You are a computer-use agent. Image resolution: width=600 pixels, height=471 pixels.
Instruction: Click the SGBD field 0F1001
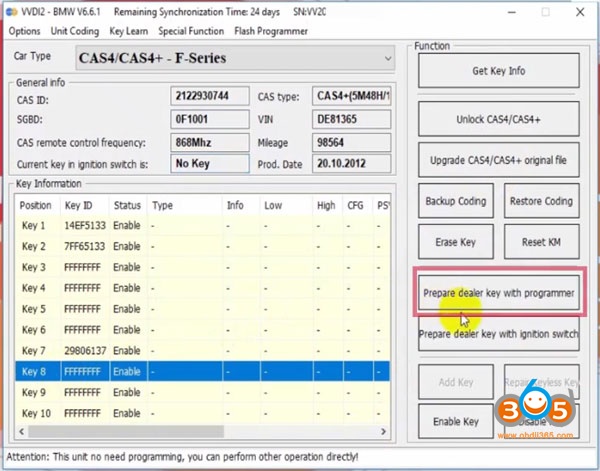tap(210, 119)
